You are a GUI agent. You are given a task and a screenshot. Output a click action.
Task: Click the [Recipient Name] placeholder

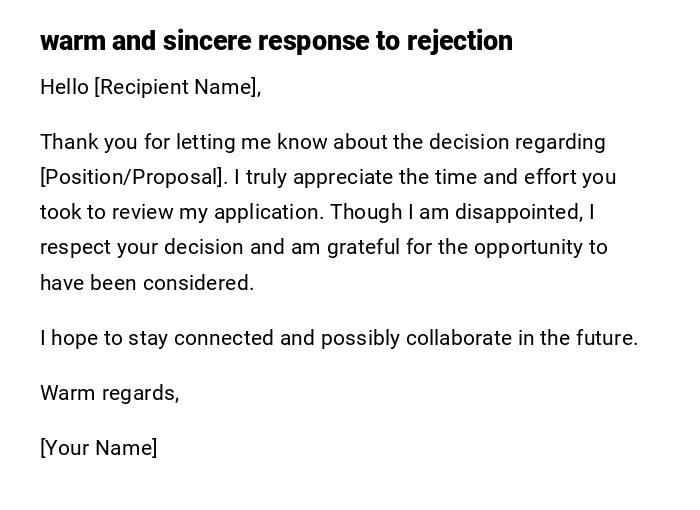[x=175, y=87]
